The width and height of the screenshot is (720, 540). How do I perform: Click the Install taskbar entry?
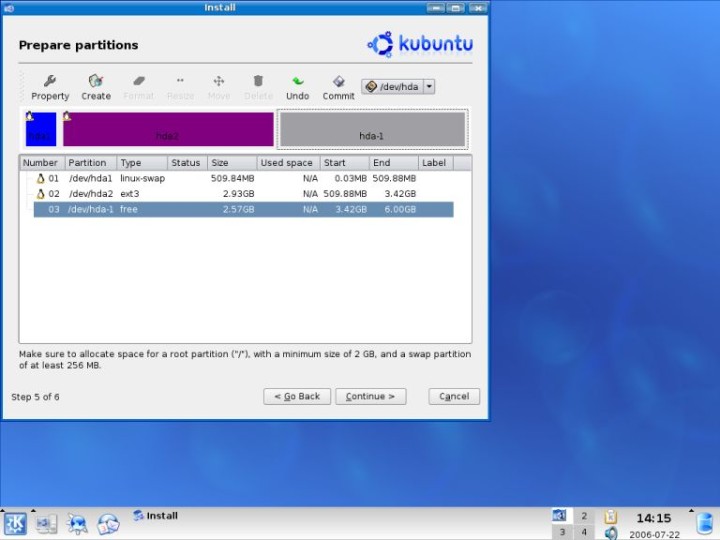point(155,516)
